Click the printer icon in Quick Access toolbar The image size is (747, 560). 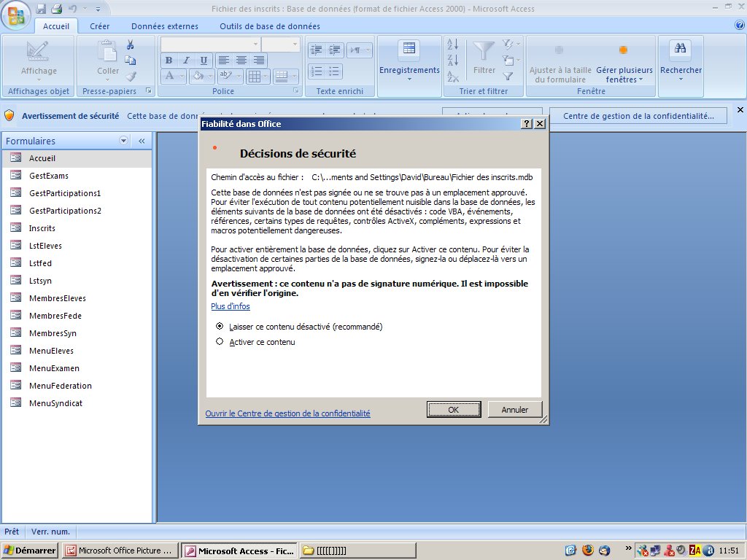pos(56,9)
